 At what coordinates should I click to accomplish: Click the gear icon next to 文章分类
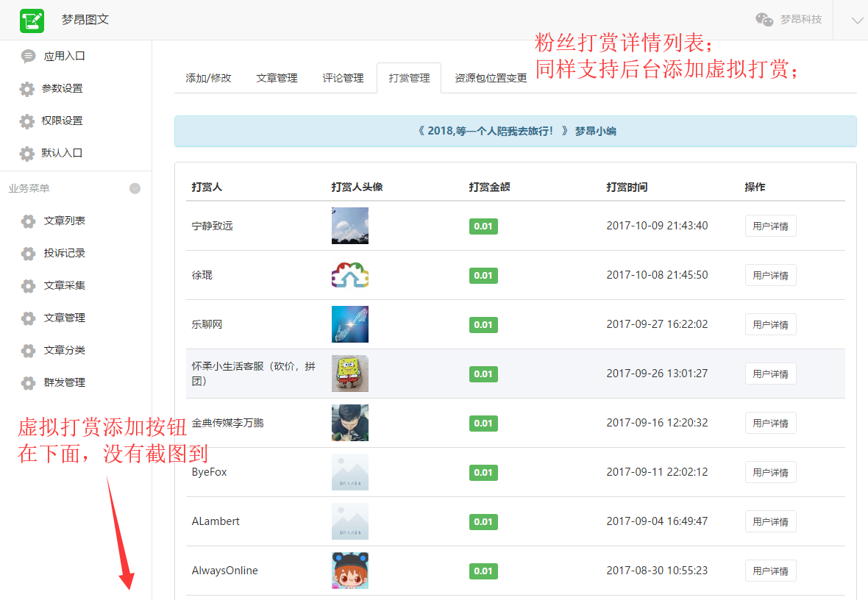coord(28,351)
